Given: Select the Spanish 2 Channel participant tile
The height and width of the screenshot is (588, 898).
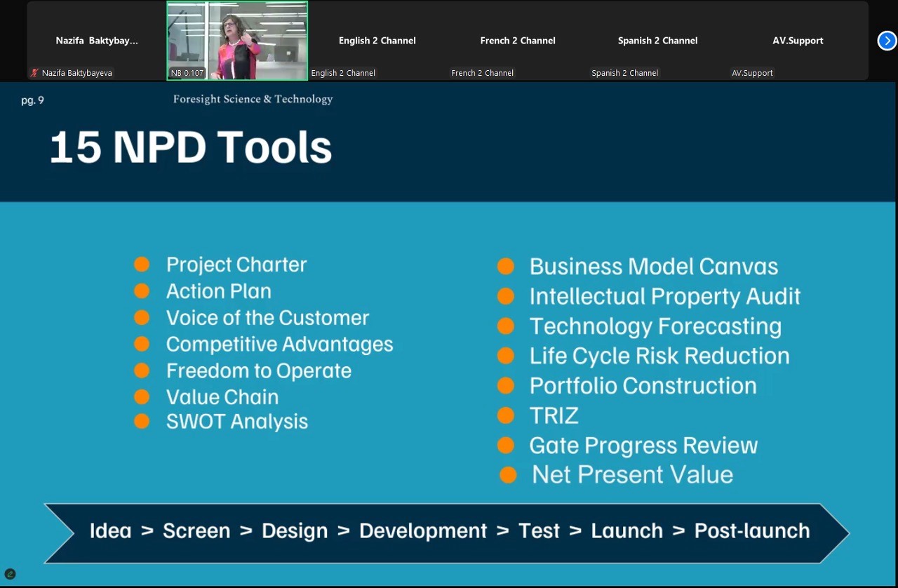Looking at the screenshot, I should [658, 41].
